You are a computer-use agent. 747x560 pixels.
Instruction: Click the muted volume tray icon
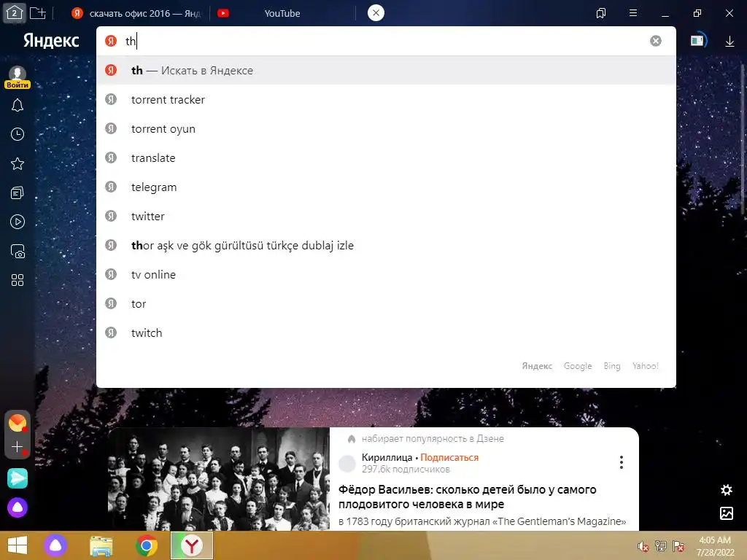coord(643,546)
